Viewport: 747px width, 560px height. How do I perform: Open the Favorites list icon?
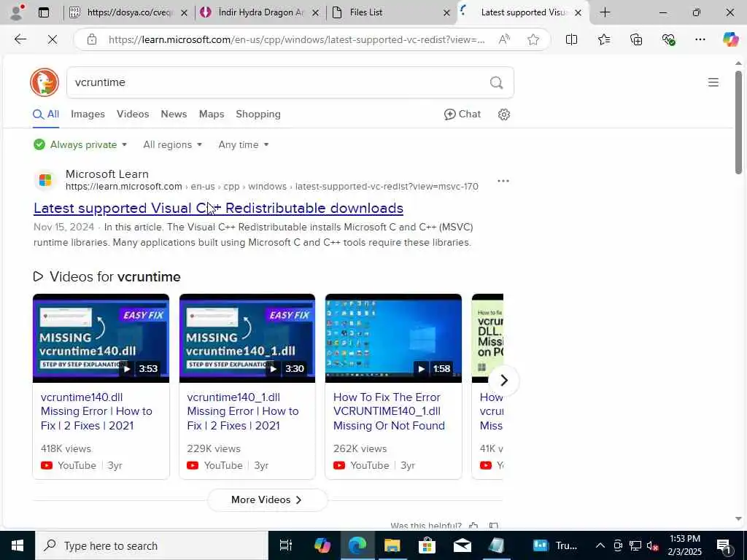[604, 39]
